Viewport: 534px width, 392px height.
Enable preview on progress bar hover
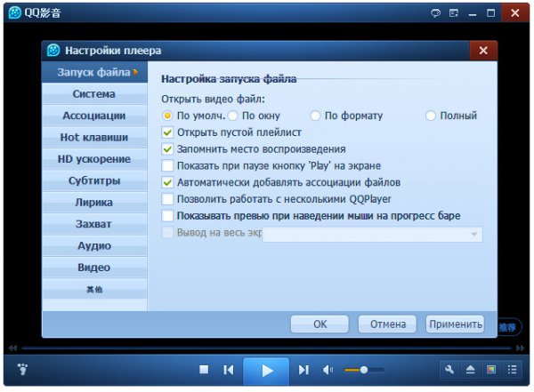click(x=167, y=216)
